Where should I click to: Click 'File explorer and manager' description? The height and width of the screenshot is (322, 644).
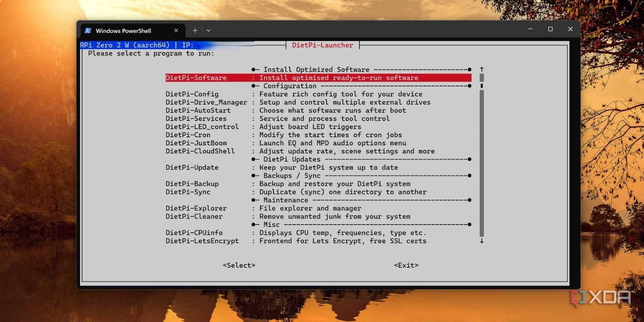[310, 208]
